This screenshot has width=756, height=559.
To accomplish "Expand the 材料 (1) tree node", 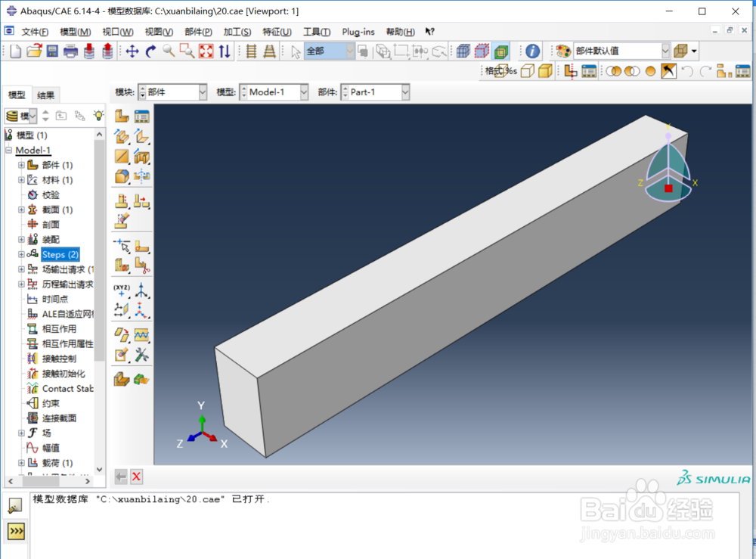I will tap(21, 180).
